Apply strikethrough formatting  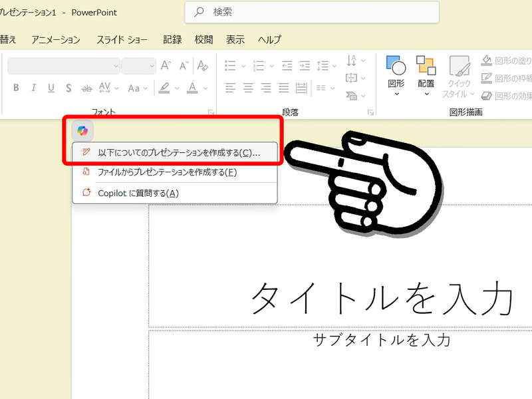pyautogui.click(x=86, y=87)
